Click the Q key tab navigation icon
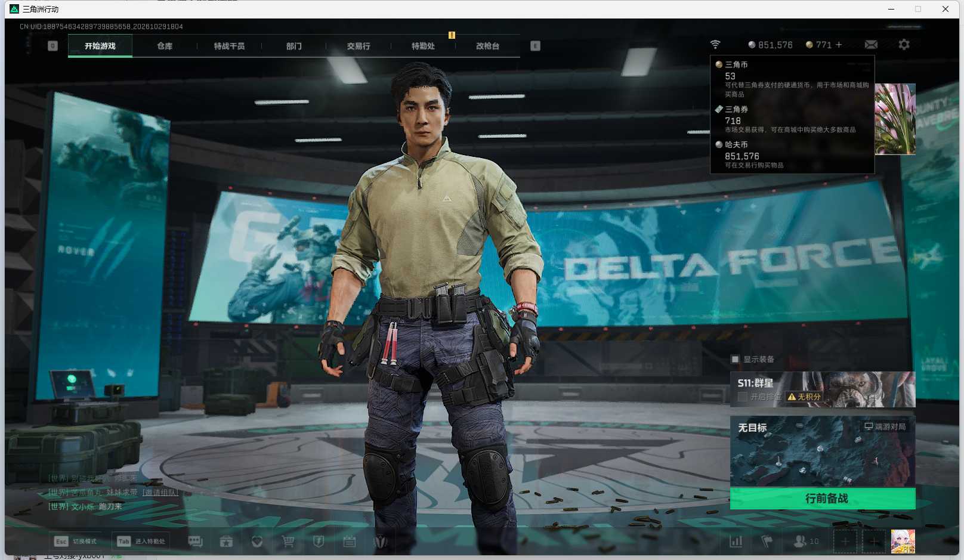Screen dimensions: 964x560 click(x=52, y=46)
